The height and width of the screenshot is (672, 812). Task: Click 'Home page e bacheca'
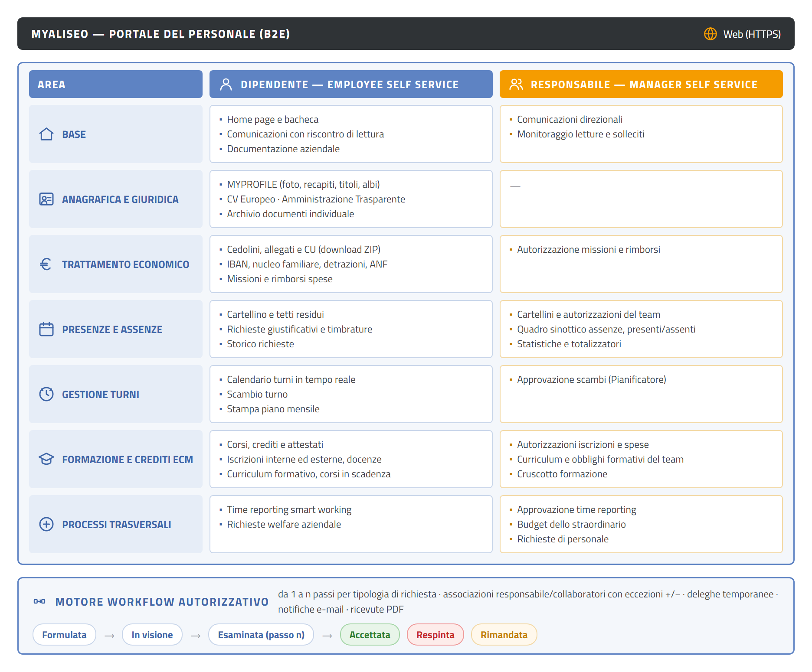pyautogui.click(x=273, y=119)
